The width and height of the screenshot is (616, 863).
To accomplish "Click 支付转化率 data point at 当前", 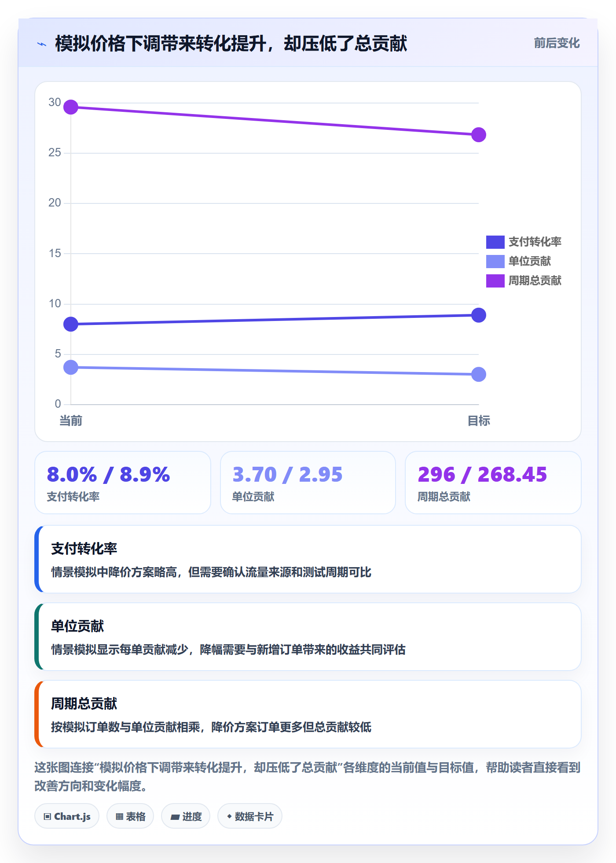I will tap(71, 325).
